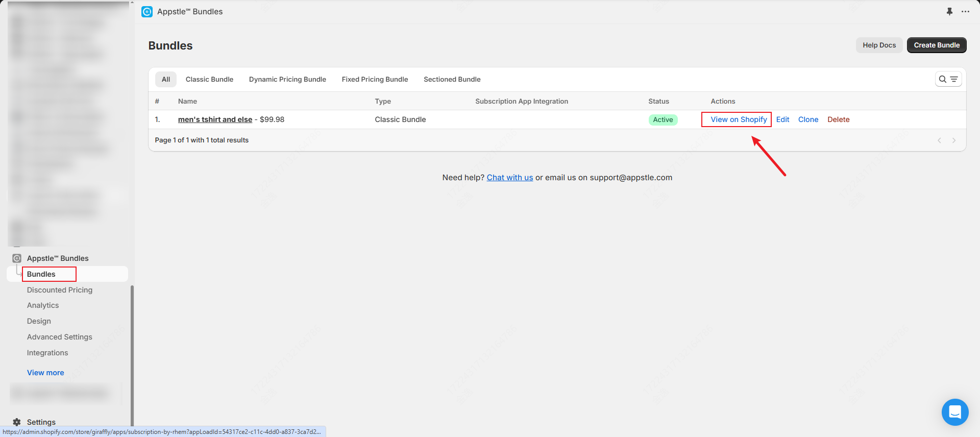This screenshot has width=980, height=437.
Task: Click View more in sidebar
Action: [45, 373]
